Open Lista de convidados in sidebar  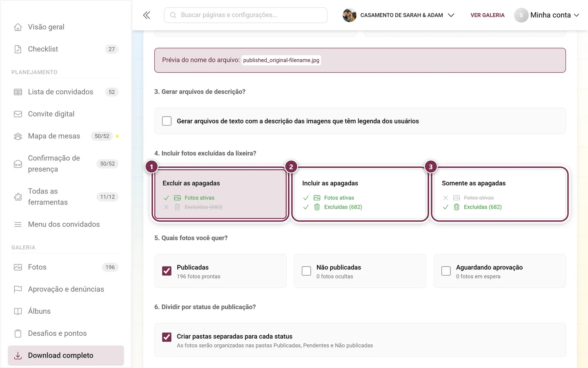66,92
